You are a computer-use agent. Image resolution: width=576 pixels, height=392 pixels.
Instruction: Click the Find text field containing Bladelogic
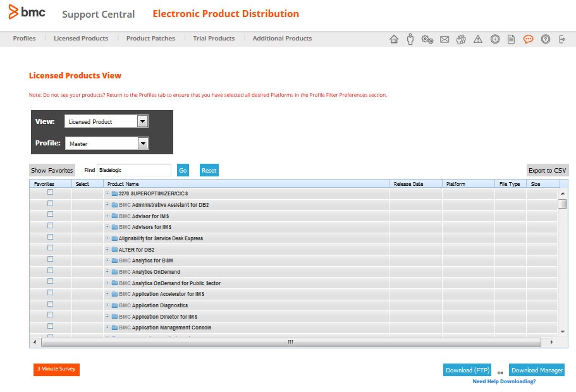133,170
